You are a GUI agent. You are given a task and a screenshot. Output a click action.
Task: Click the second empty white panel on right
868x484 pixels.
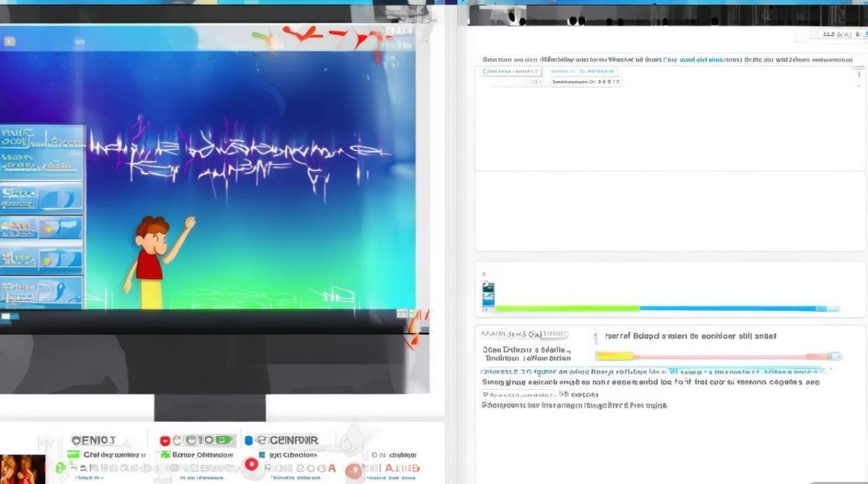670,212
